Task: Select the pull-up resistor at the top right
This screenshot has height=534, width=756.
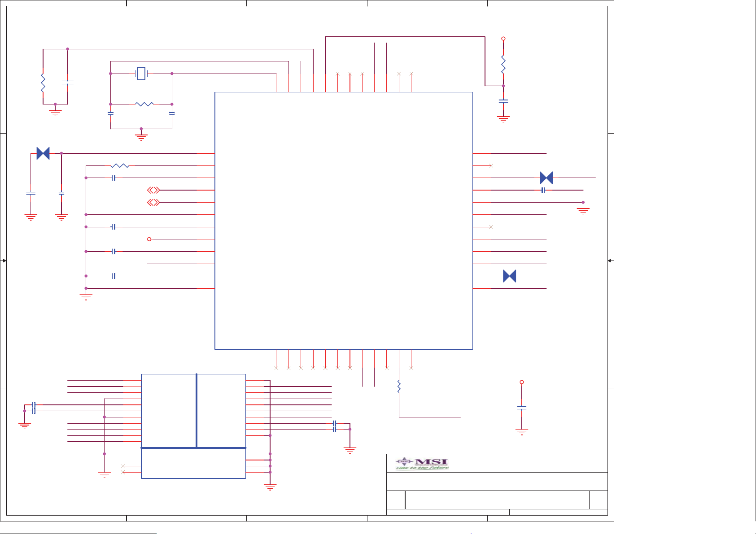Action: tap(503, 65)
